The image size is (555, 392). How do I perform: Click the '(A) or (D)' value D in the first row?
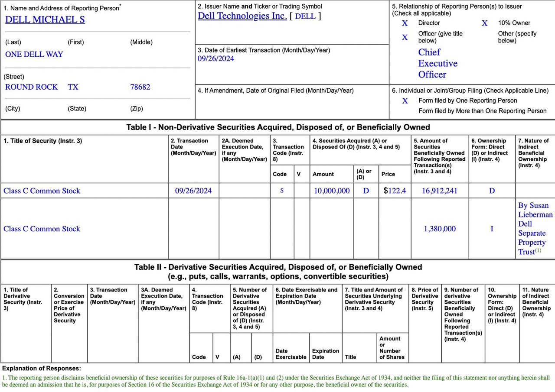(x=366, y=191)
